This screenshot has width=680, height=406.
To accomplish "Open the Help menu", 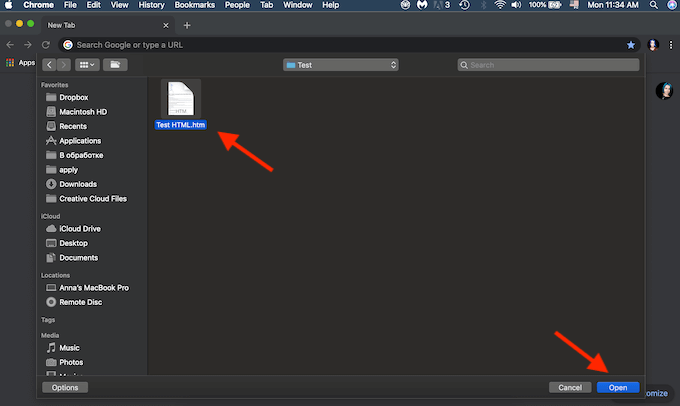I will [330, 5].
